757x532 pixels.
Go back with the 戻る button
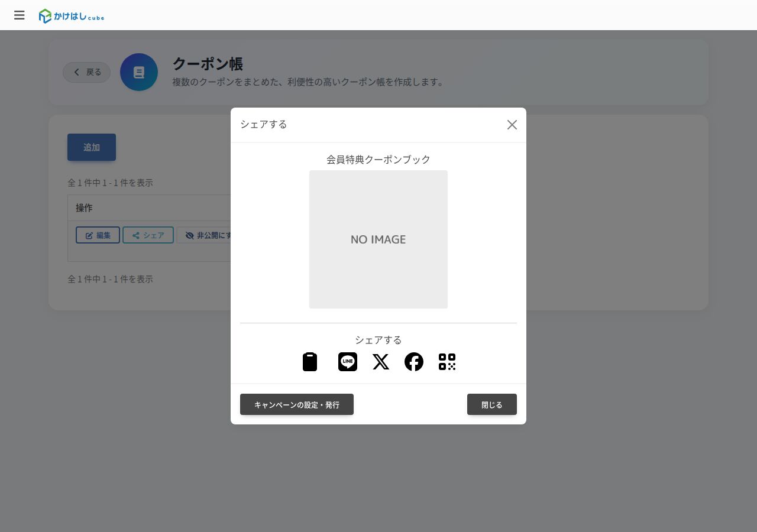coord(87,72)
